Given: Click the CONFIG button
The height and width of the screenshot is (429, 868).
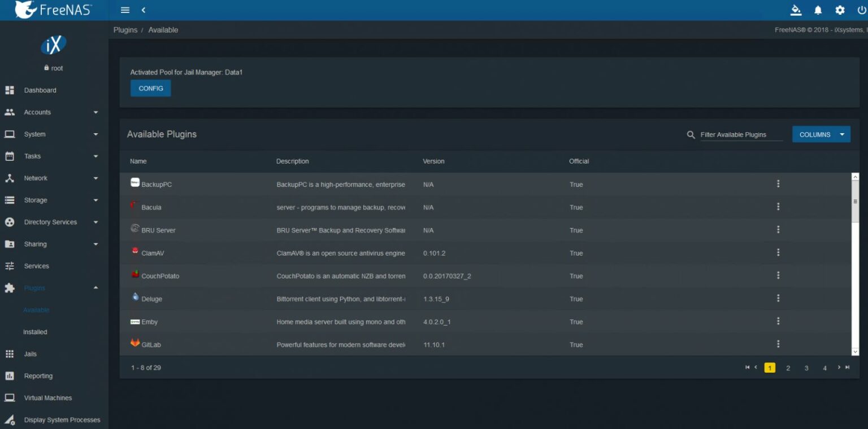Looking at the screenshot, I should [x=151, y=88].
